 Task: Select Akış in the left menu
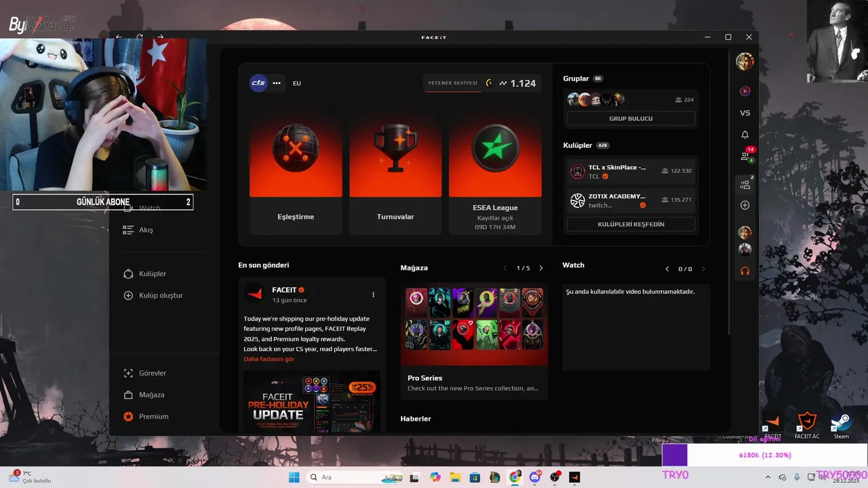coord(146,230)
